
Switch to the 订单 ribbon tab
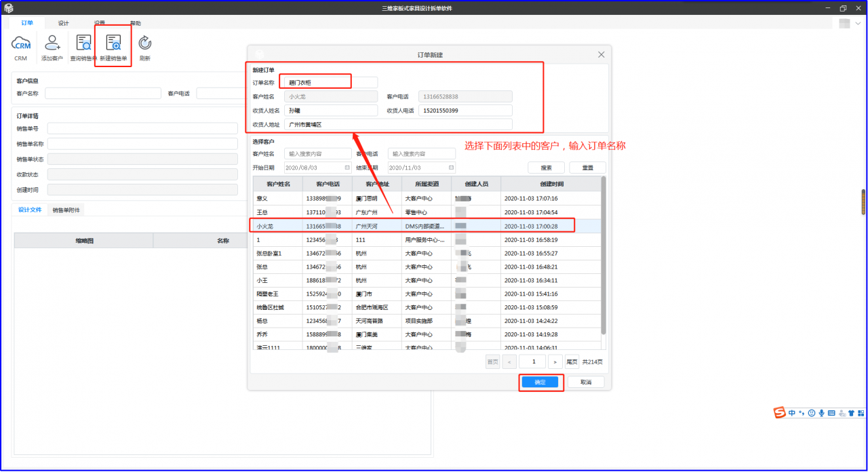(x=27, y=23)
